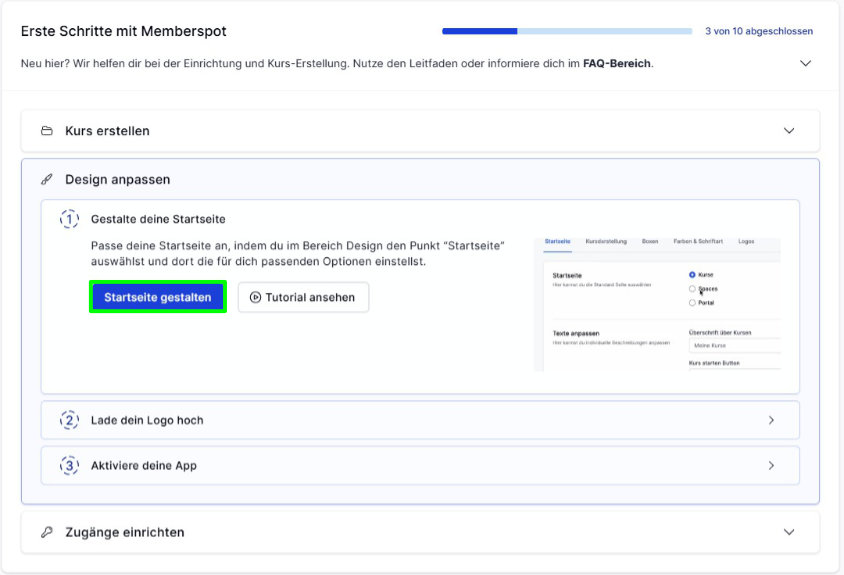Expand the Zugänge einrichten chevron
The width and height of the screenshot is (844, 575).
789,532
